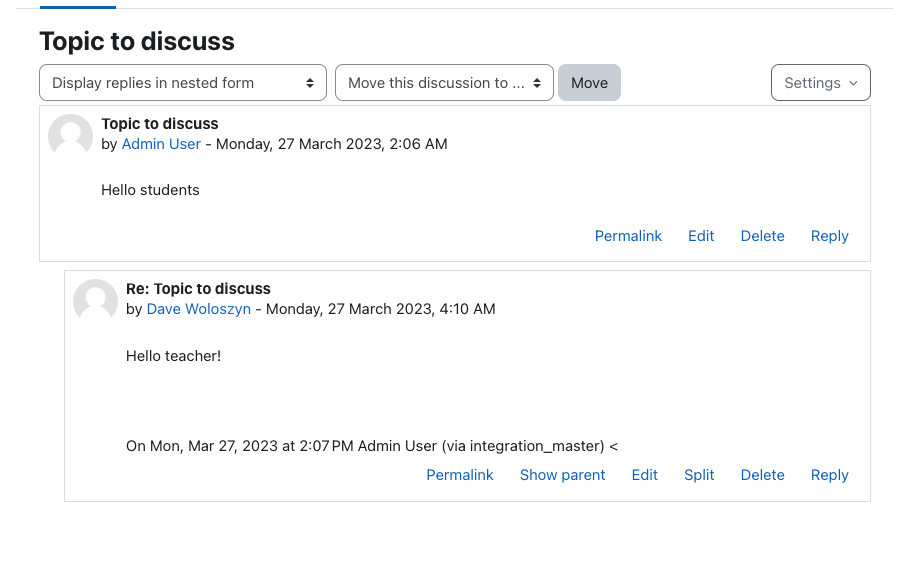Click the Move button

(590, 83)
